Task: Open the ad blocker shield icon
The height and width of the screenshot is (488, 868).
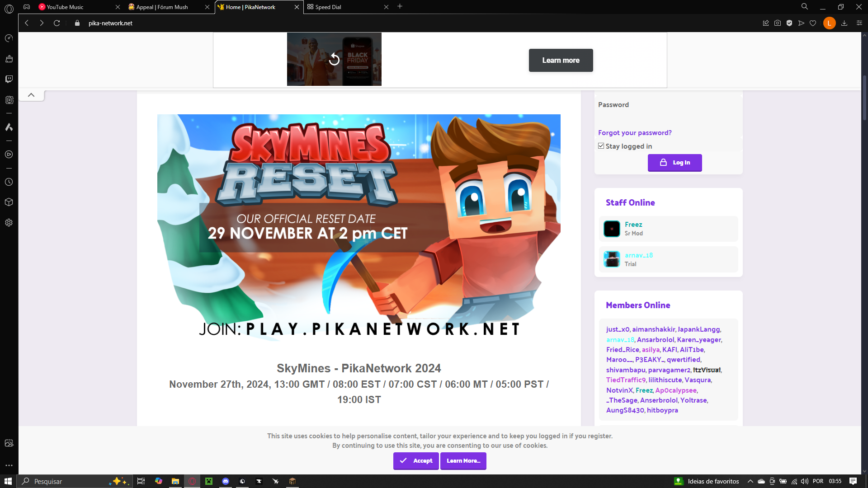Action: pyautogui.click(x=789, y=23)
